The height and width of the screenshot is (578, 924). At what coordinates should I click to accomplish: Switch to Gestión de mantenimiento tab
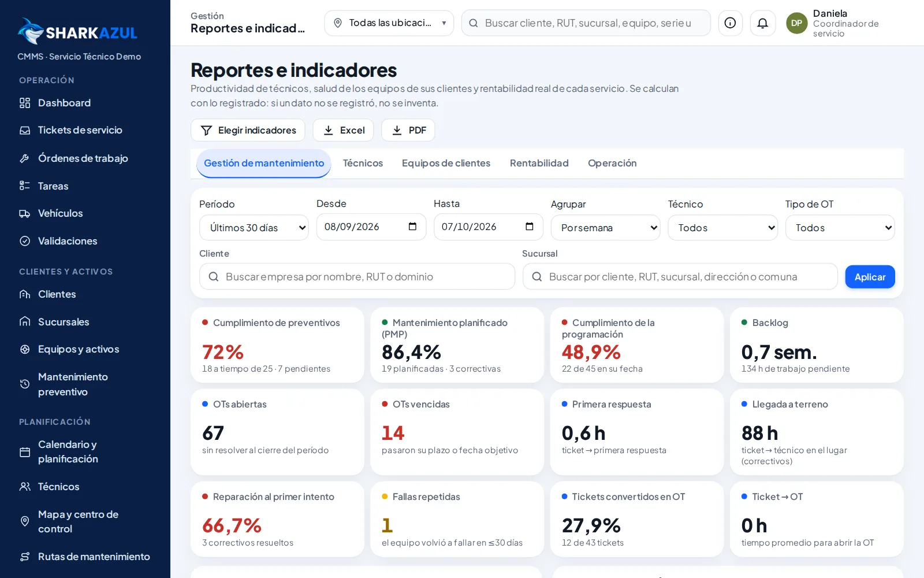(264, 164)
